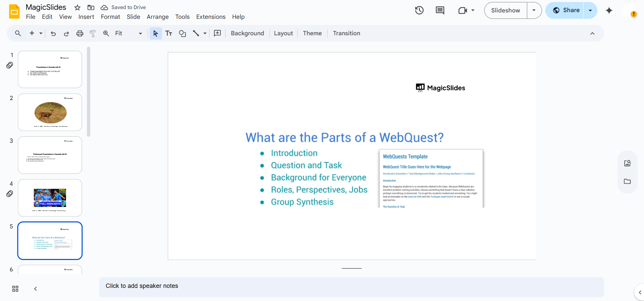Image resolution: width=644 pixels, height=301 pixels.
Task: Select the WebQuest slide title text
Action: [345, 137]
